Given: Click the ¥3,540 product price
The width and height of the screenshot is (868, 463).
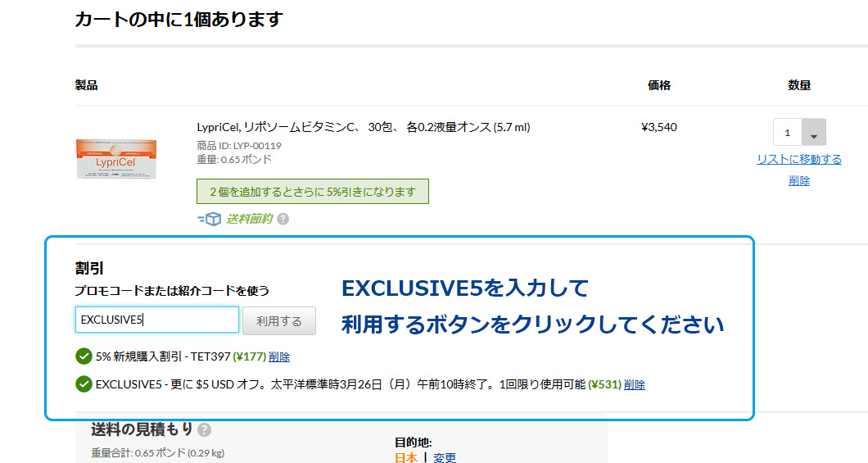Looking at the screenshot, I should point(659,127).
